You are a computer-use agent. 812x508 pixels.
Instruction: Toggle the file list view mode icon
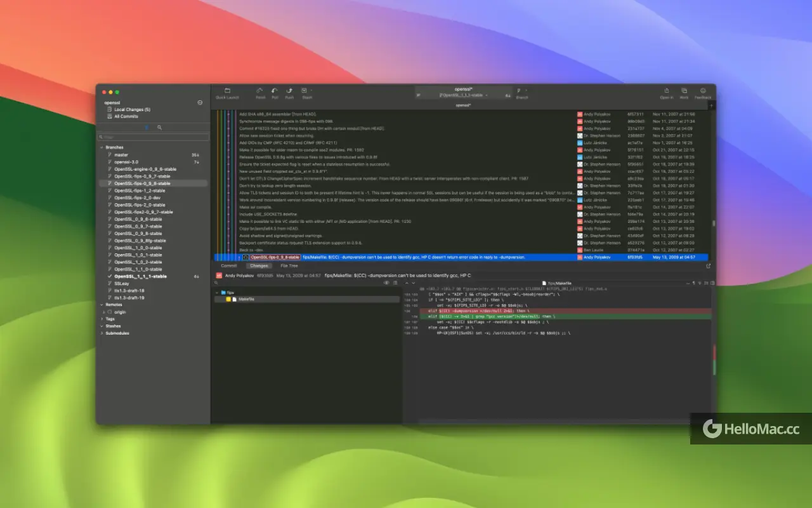(395, 283)
